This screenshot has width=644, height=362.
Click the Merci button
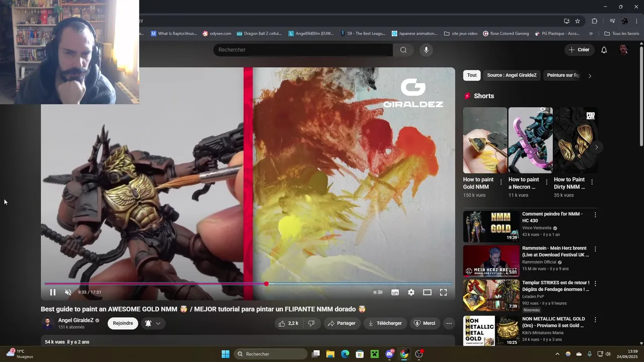click(x=424, y=323)
